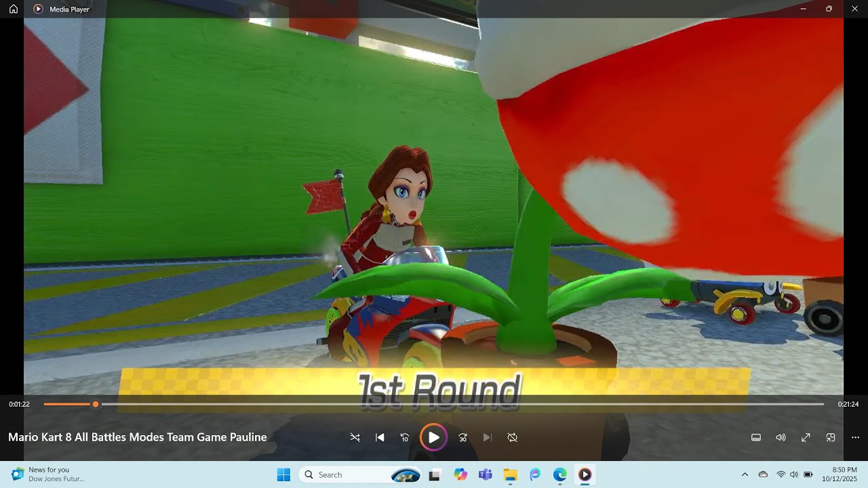The image size is (868, 488).
Task: Launch Copilot from the taskbar
Action: [460, 474]
